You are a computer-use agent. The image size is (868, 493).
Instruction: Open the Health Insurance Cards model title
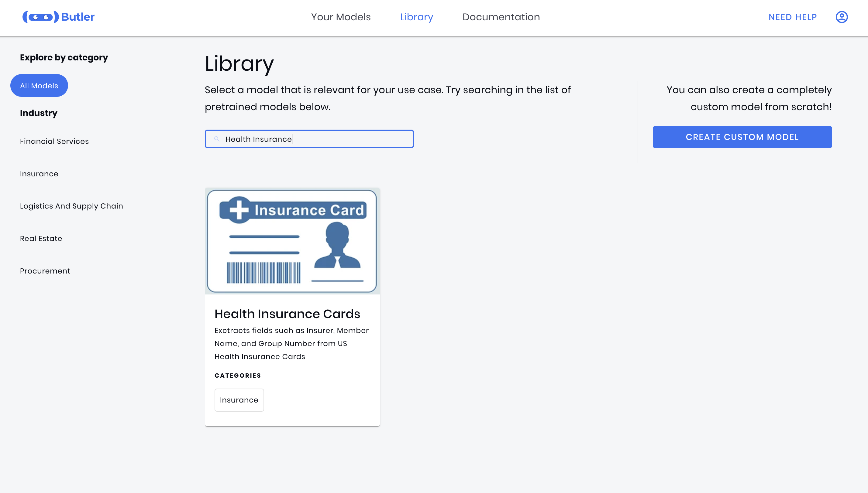coord(287,314)
